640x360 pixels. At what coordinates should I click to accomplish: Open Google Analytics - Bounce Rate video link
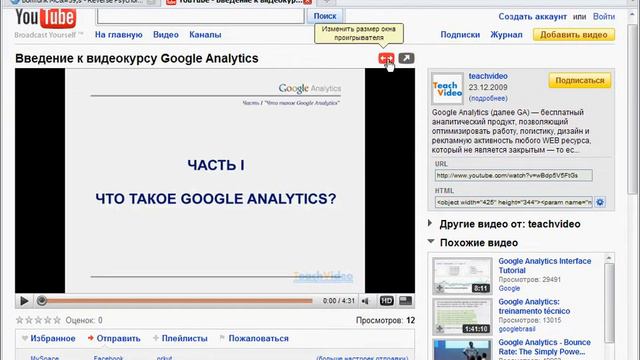coord(544,347)
